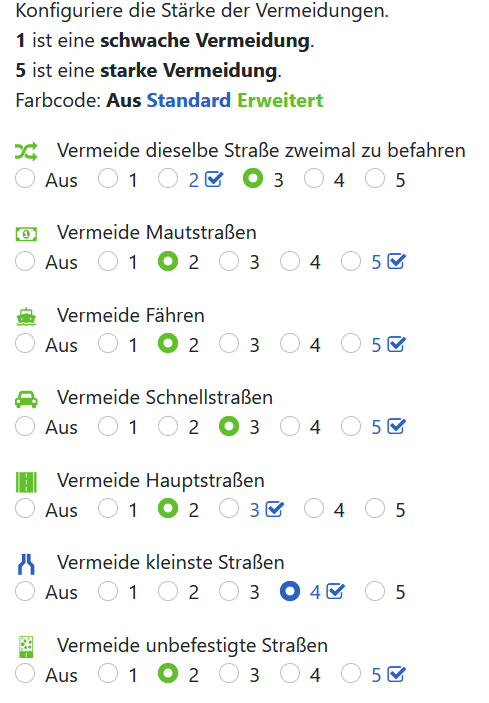Click the Vermeide Fähren label text
This screenshot has width=489, height=703.
130,315
